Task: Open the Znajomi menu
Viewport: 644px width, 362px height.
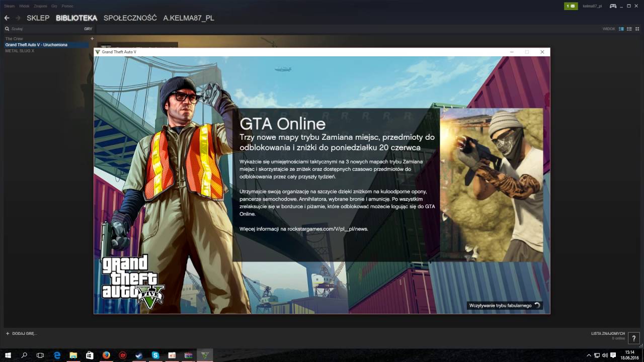Action: tap(40, 6)
